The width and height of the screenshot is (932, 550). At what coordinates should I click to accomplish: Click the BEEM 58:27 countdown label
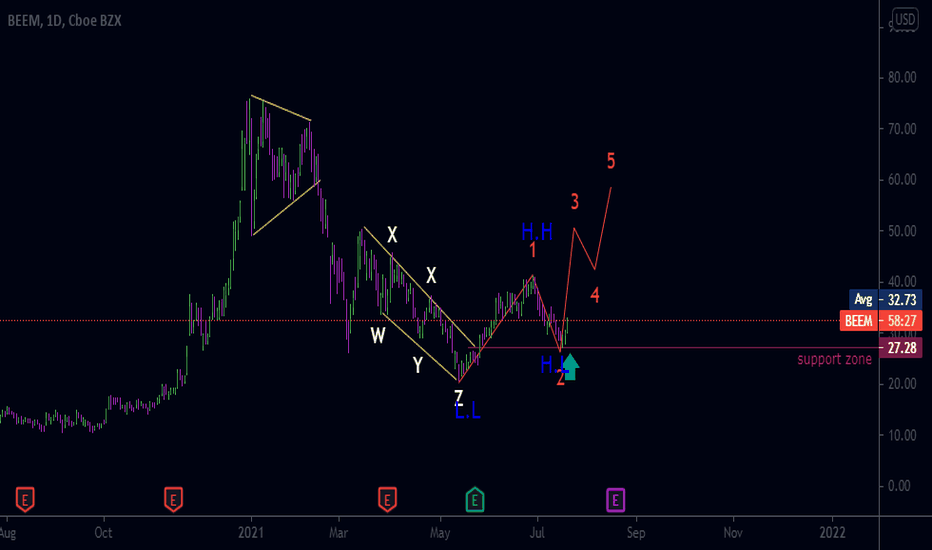(x=881, y=321)
